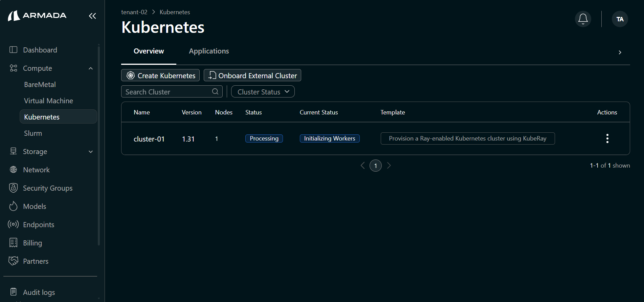Click the Compute nodes icon
The width and height of the screenshot is (644, 302).
click(x=14, y=68)
